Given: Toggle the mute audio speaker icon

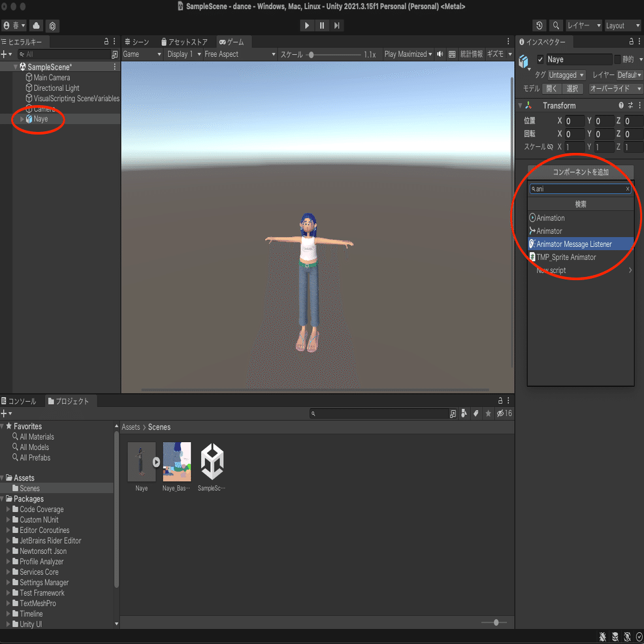Looking at the screenshot, I should pos(440,54).
